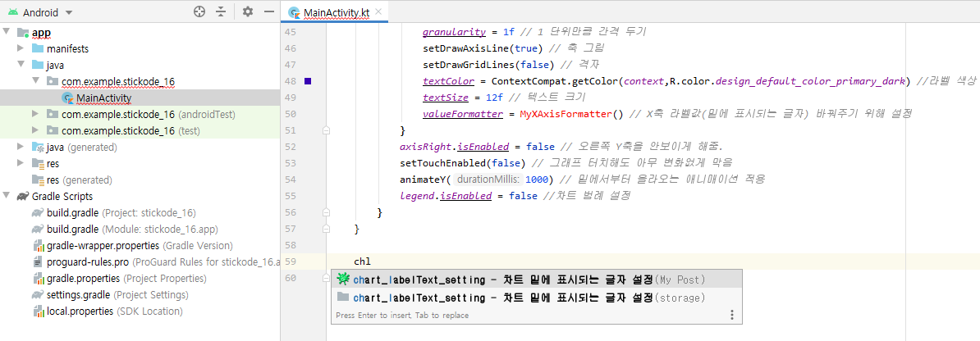This screenshot has height=341, width=980.
Task: Click the proguard-rules.pro file icon
Action: point(38,261)
